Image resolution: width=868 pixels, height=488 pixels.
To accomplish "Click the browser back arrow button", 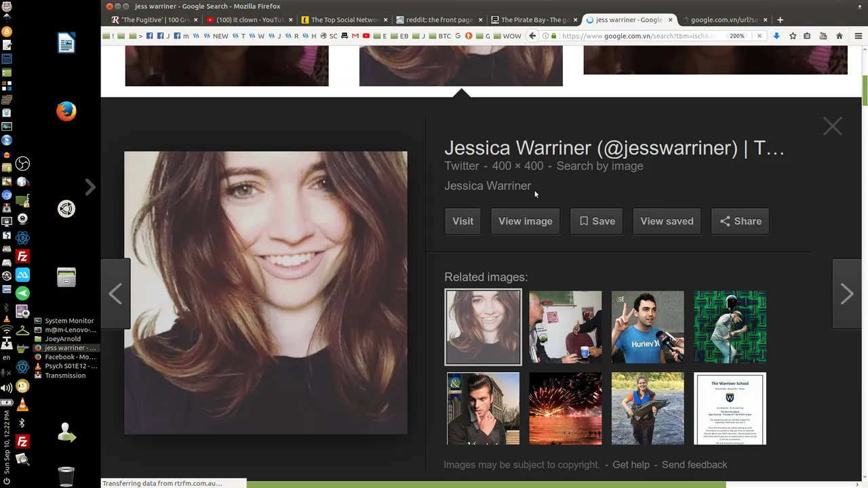I will tap(532, 36).
